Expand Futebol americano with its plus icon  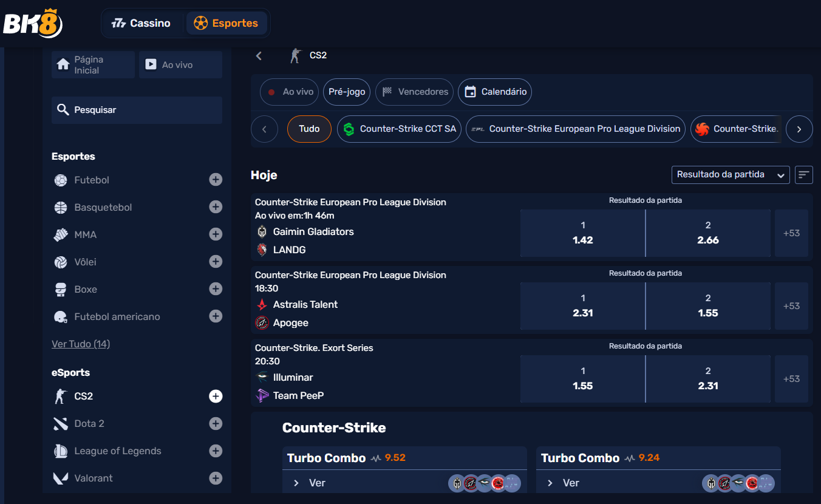coord(216,316)
